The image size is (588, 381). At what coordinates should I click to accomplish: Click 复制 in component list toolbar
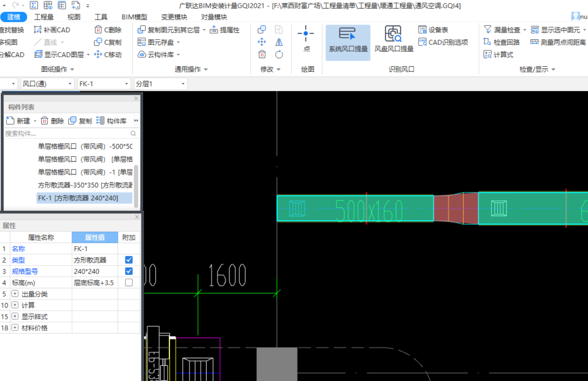[80, 121]
